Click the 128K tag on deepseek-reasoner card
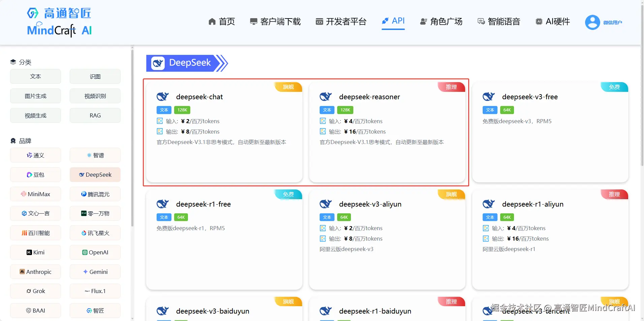This screenshot has width=644, height=321. point(345,110)
